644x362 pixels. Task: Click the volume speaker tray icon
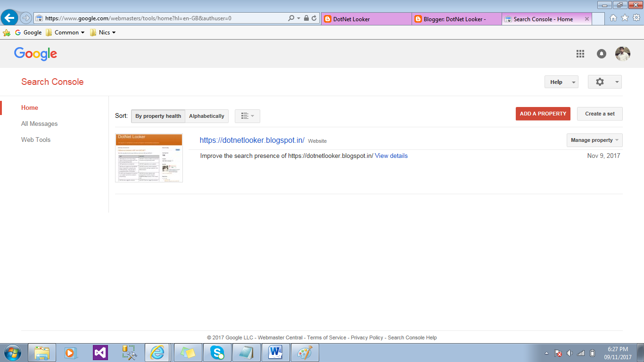570,353
